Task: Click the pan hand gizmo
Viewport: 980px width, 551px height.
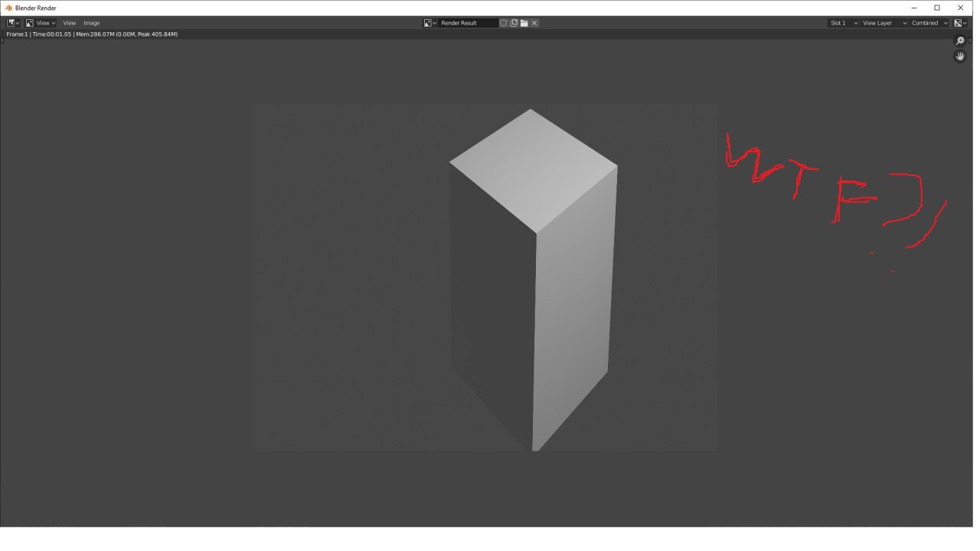Action: click(960, 57)
